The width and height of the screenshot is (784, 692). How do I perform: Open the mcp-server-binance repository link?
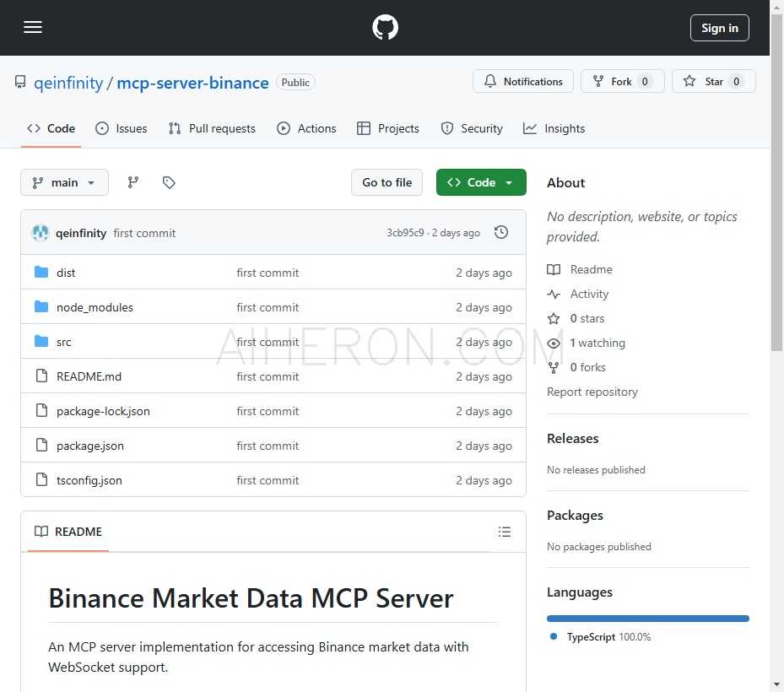(x=192, y=83)
